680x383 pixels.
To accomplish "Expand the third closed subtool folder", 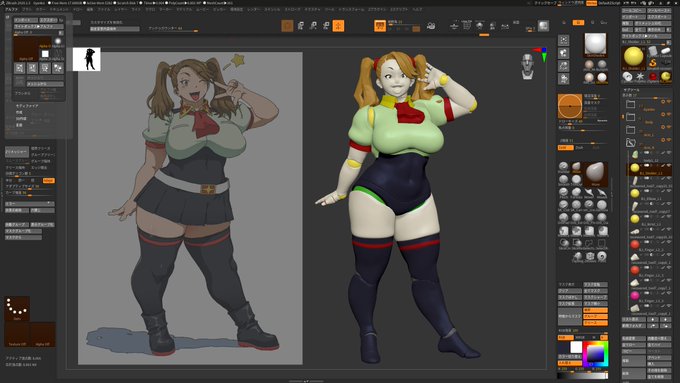I will [x=631, y=130].
